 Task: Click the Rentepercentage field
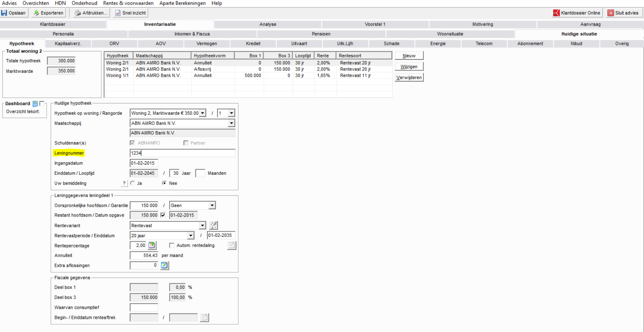pyautogui.click(x=138, y=245)
